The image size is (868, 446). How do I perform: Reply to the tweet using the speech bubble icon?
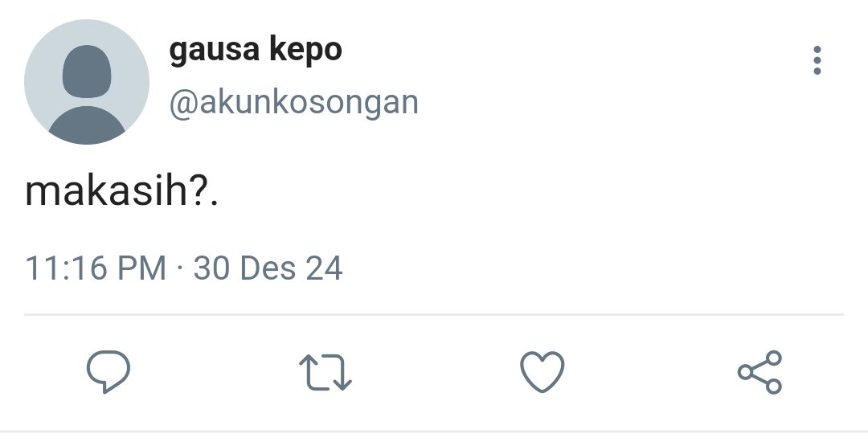(108, 372)
